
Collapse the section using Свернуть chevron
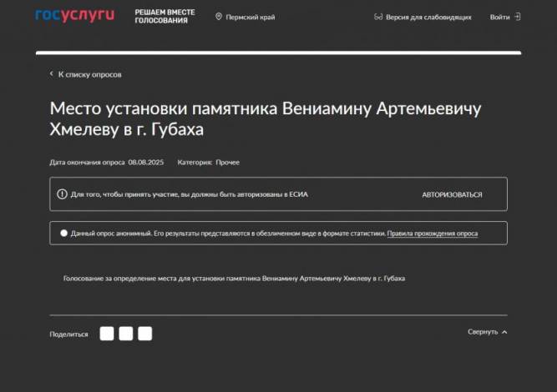(504, 332)
